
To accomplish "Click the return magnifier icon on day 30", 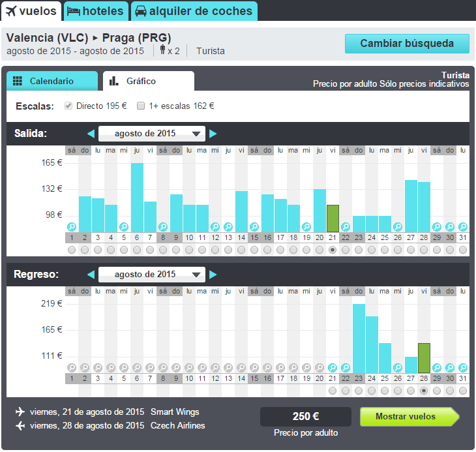I will 450,368.
